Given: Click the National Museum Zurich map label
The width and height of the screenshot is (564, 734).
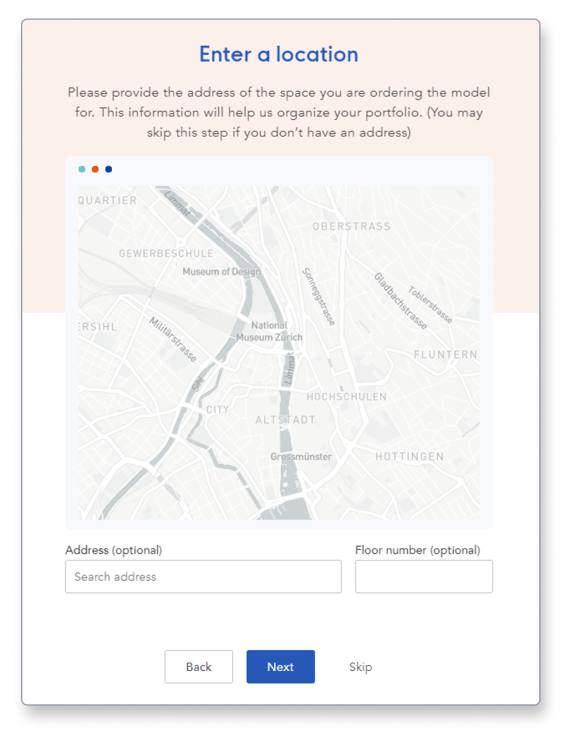Looking at the screenshot, I should 270,331.
